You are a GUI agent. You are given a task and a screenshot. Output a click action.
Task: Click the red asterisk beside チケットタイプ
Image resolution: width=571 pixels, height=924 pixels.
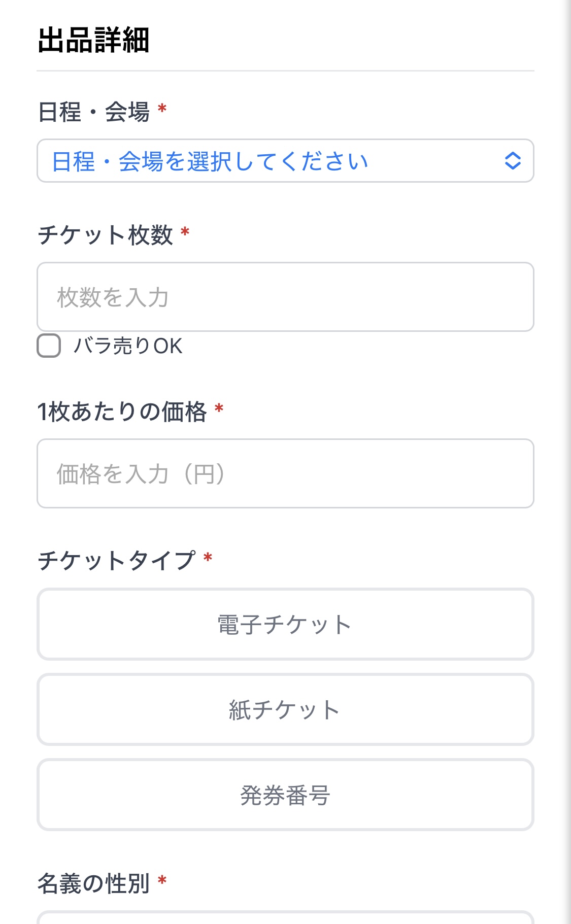(208, 558)
